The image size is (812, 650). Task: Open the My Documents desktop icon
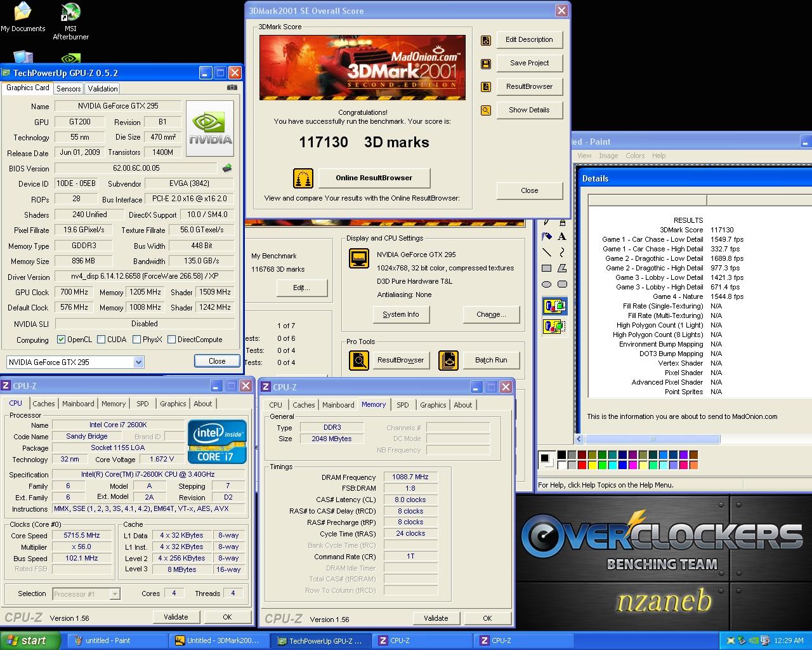click(23, 17)
